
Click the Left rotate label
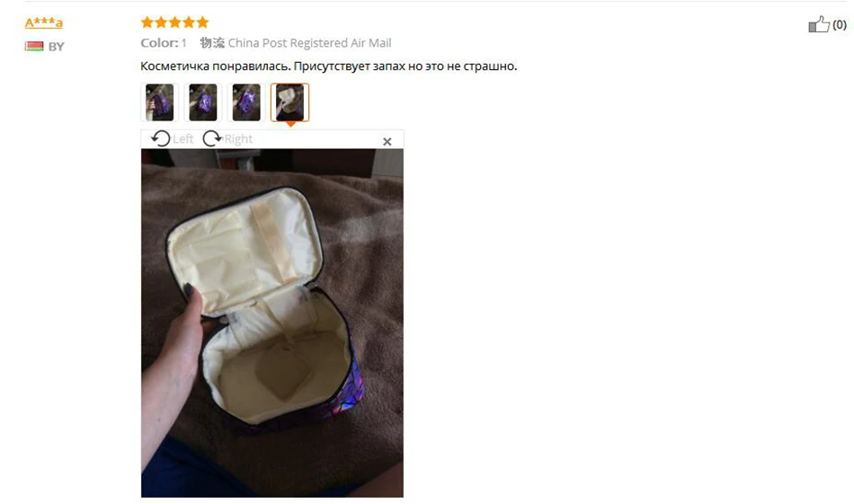tap(183, 139)
